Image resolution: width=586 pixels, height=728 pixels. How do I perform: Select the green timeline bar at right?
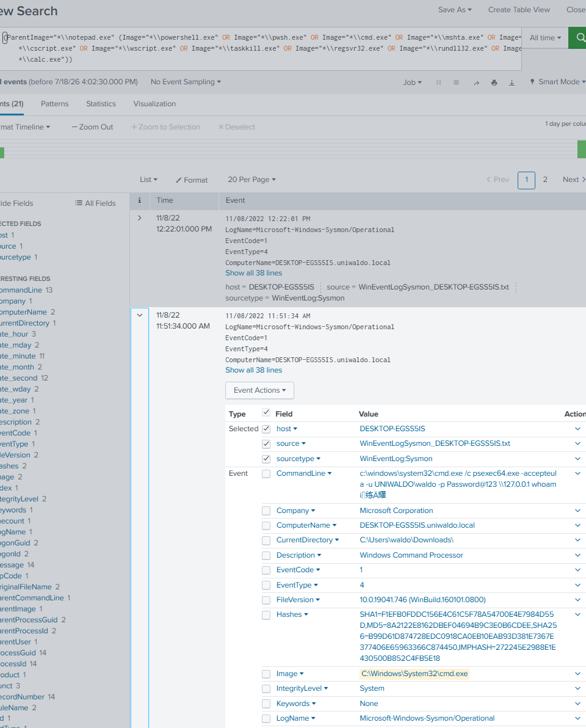pos(582,150)
